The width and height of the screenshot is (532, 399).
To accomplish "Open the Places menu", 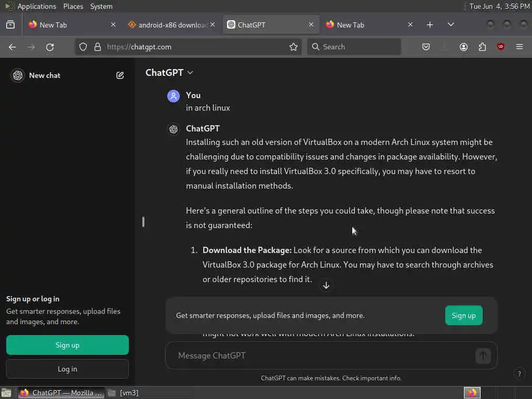I will (x=73, y=6).
